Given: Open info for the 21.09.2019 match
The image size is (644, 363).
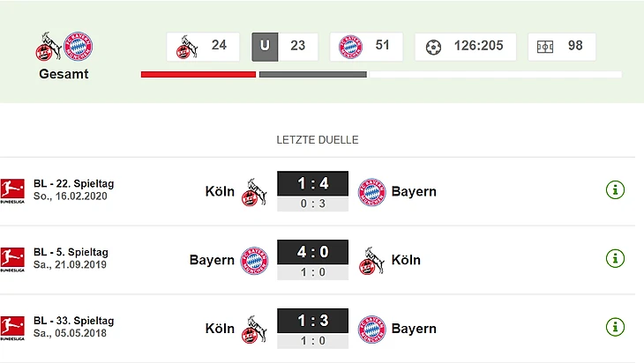Looking at the screenshot, I should (615, 258).
